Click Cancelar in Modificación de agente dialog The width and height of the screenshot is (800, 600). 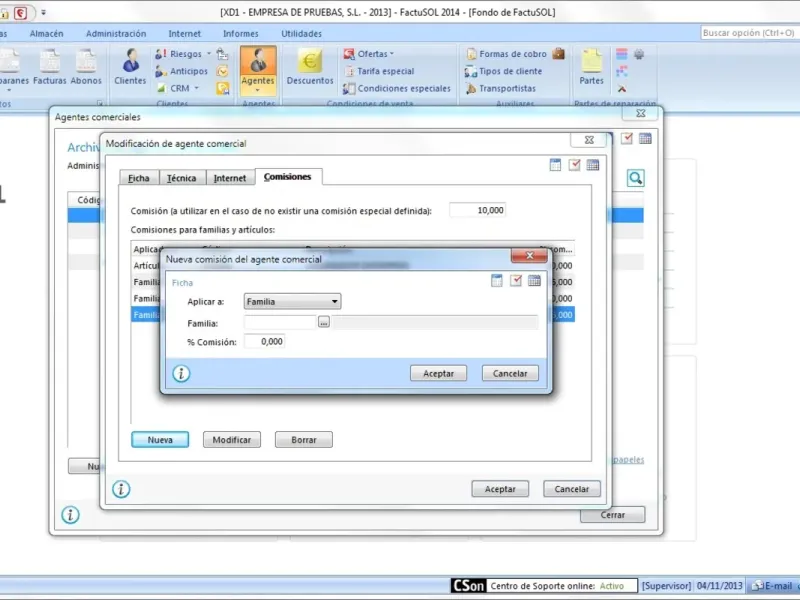pos(571,489)
